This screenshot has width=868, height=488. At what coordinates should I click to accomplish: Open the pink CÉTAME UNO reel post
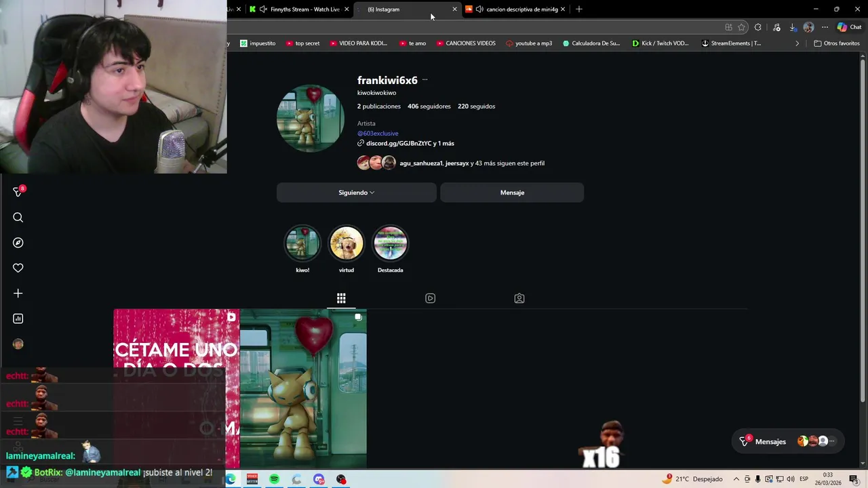pyautogui.click(x=176, y=388)
